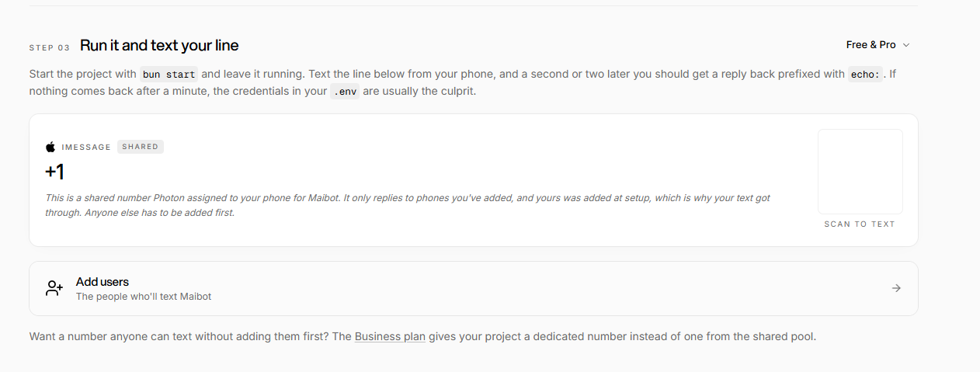Screen dimensions: 980x372
Task: Click the QR code scan box
Action: pos(860,172)
